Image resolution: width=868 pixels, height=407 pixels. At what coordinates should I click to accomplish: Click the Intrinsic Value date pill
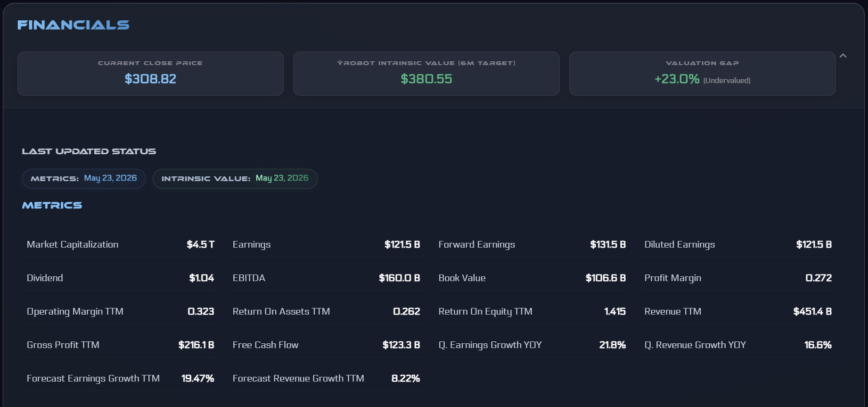pyautogui.click(x=235, y=179)
